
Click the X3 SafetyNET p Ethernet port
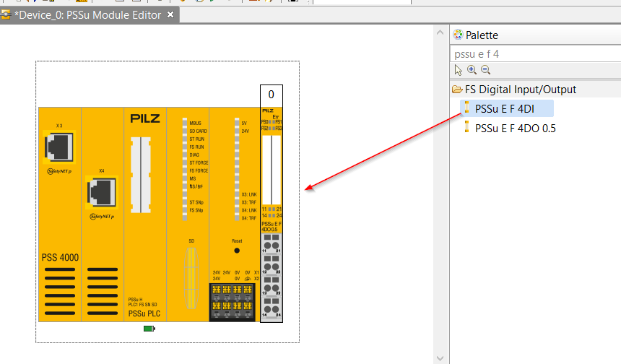click(59, 147)
